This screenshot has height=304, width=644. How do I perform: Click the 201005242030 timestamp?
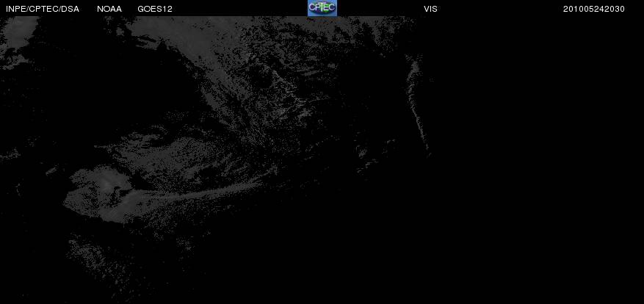(594, 9)
